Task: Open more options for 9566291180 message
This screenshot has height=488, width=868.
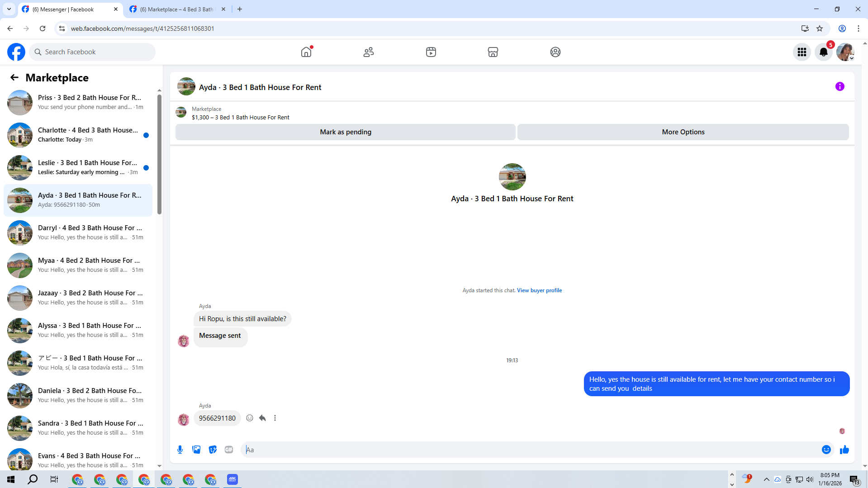Action: 275,418
